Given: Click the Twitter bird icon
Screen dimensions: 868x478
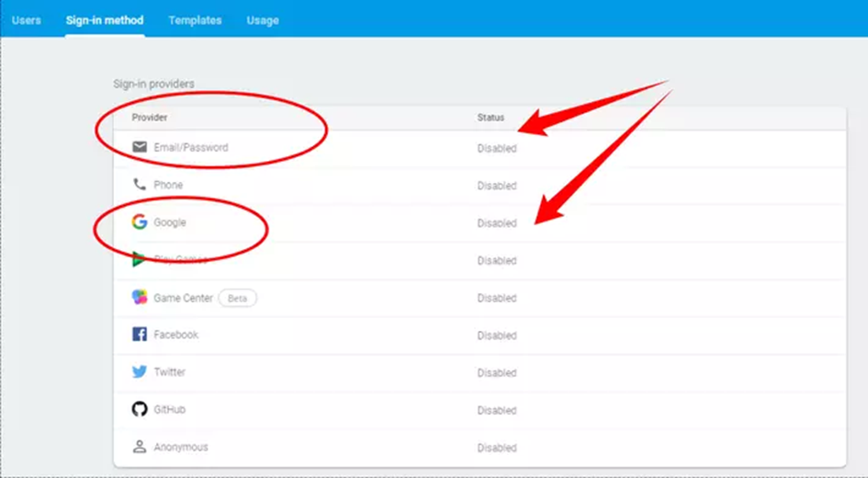Looking at the screenshot, I should click(140, 372).
